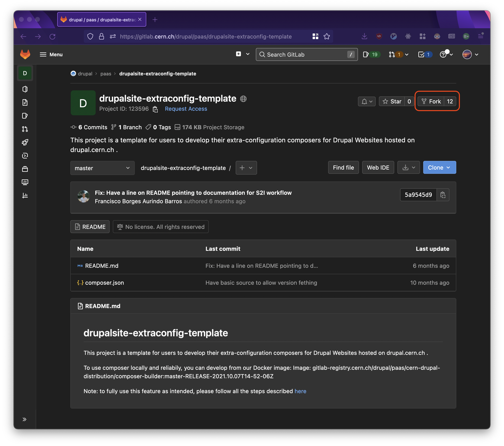Go to paas breadcrumb link

click(106, 74)
